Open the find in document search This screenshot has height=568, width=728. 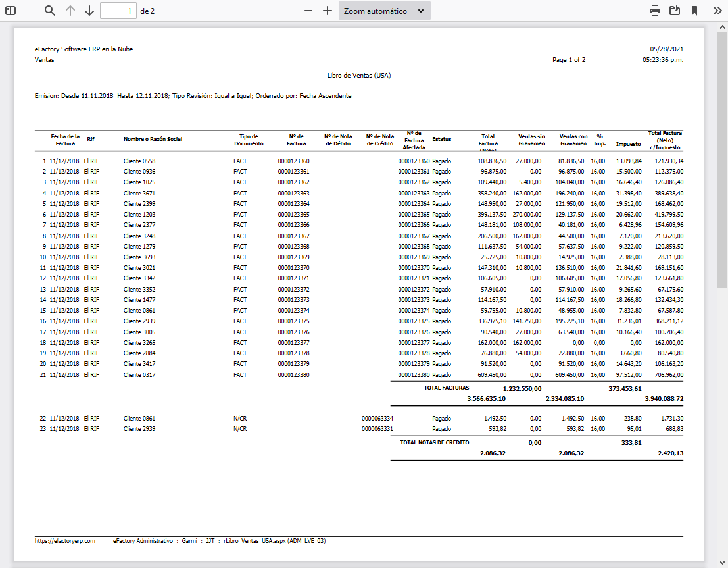click(50, 11)
